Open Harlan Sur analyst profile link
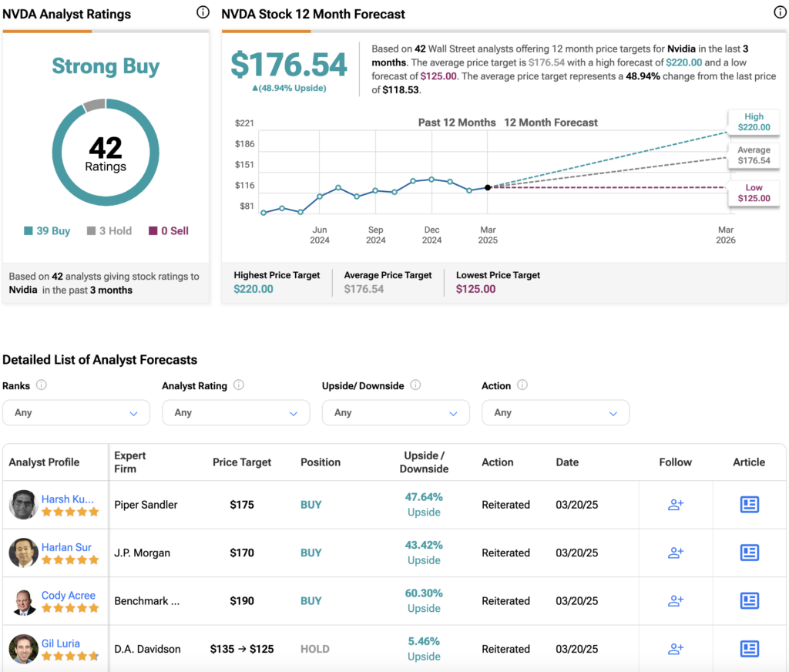 (x=66, y=547)
